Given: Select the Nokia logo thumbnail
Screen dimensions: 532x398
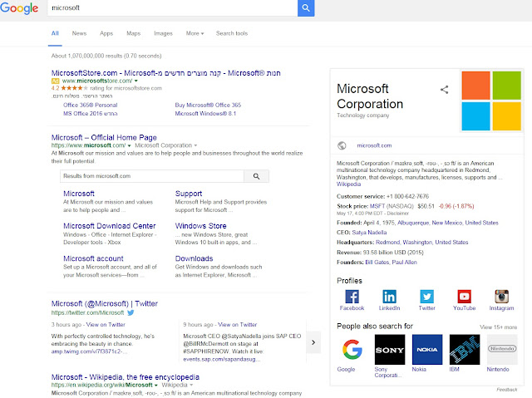Looking at the screenshot, I should click(427, 350).
